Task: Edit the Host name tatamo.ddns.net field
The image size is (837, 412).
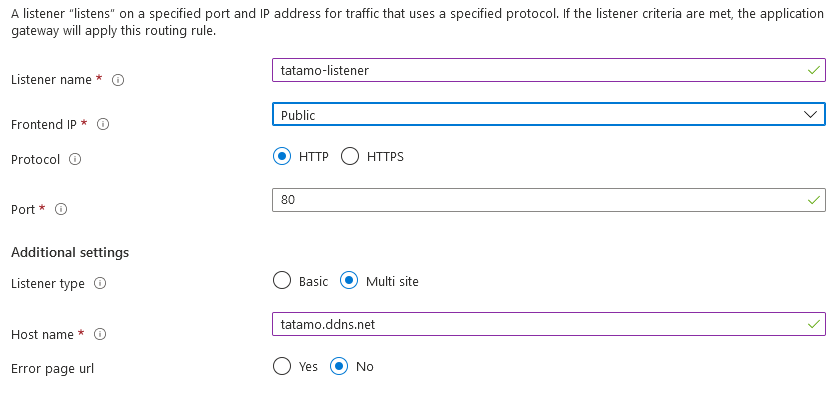Action: point(540,325)
